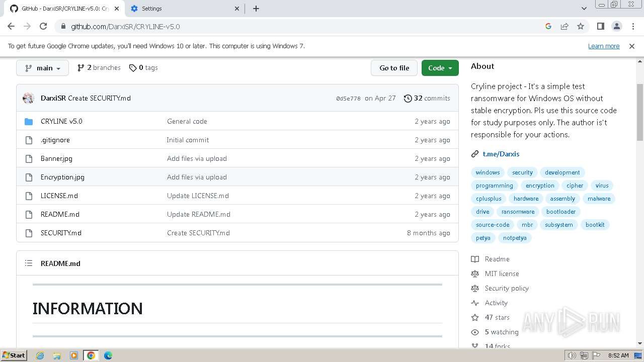
Task: Reload the page with the refresh icon
Action: tap(43, 26)
